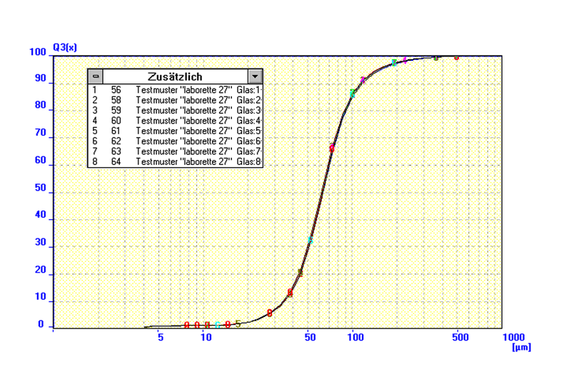Click the down arrow in Zusätzlich title bar
This screenshot has width=571, height=392.
(255, 76)
